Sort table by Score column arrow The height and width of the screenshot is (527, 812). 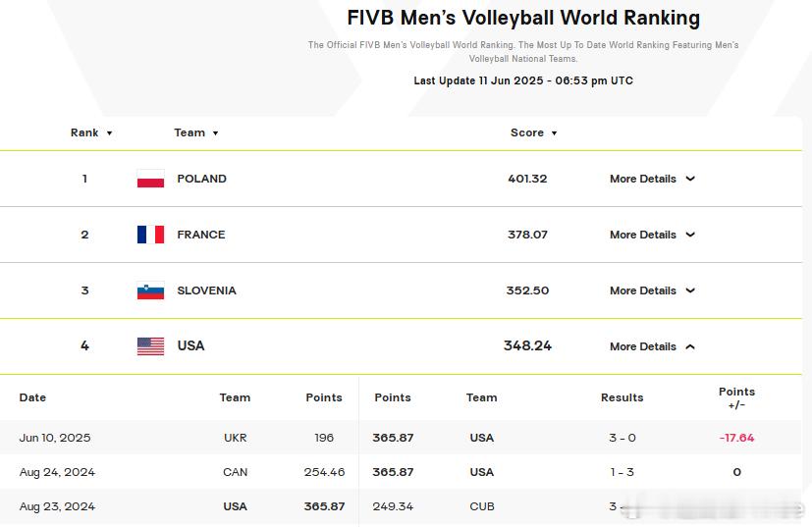pos(554,133)
